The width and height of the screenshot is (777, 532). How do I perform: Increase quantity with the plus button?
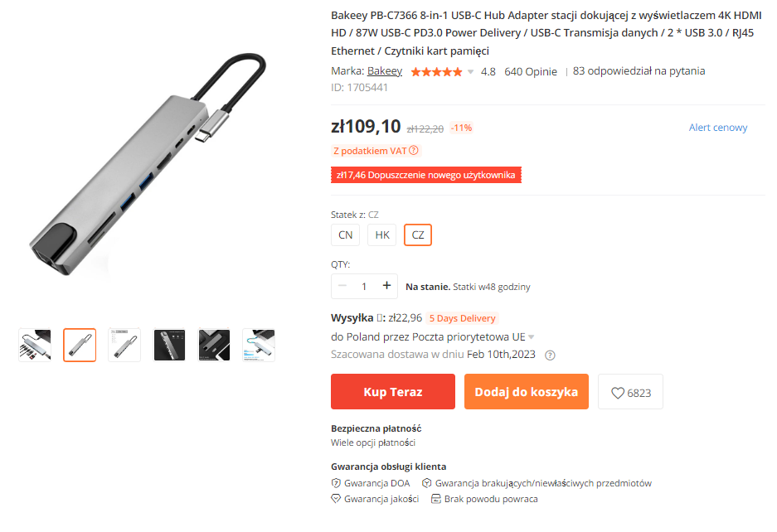[x=386, y=285]
